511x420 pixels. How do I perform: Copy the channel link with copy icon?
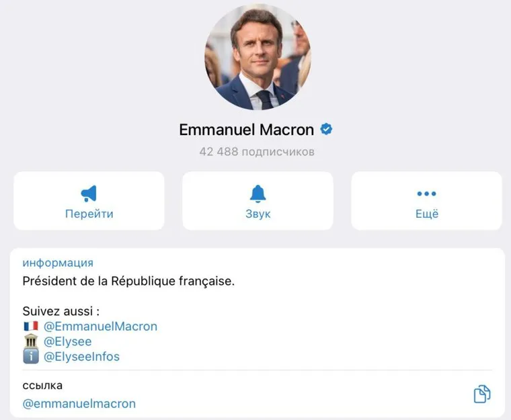(x=482, y=394)
